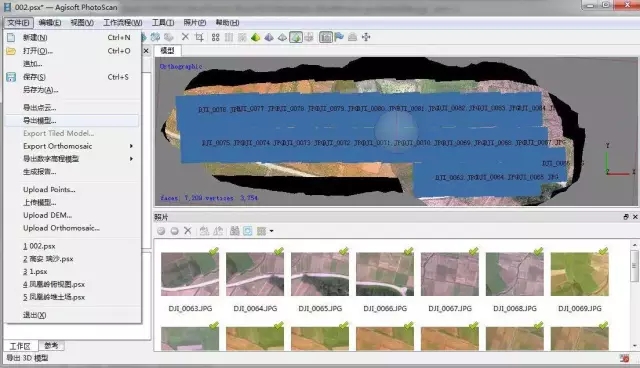Viewport: 640px width, 368px height.
Task: Click the disable cameras icon in photos pane
Action: click(x=174, y=231)
